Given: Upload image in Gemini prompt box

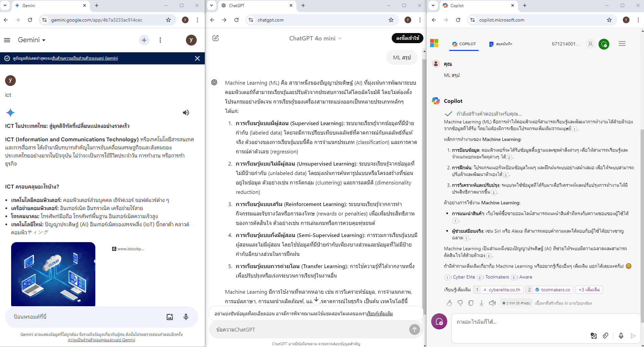Looking at the screenshot, I should (170, 317).
